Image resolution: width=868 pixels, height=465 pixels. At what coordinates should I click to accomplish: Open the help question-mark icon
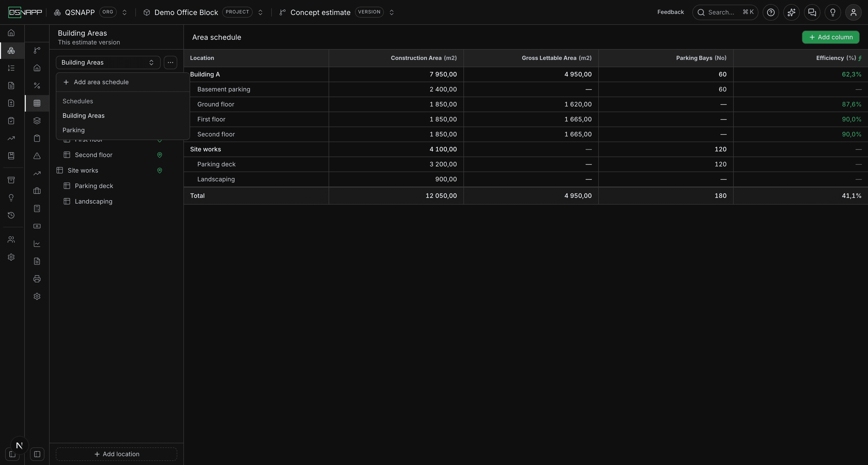tap(771, 12)
